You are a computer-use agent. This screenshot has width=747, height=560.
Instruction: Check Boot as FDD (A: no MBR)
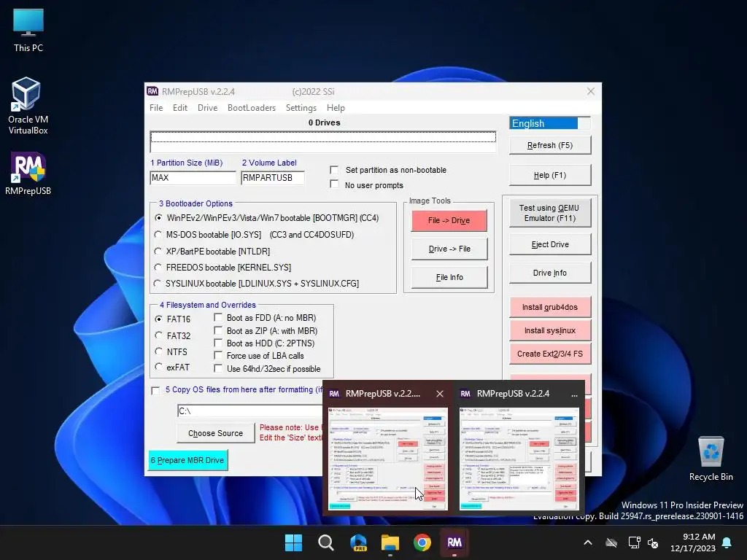pyautogui.click(x=218, y=318)
